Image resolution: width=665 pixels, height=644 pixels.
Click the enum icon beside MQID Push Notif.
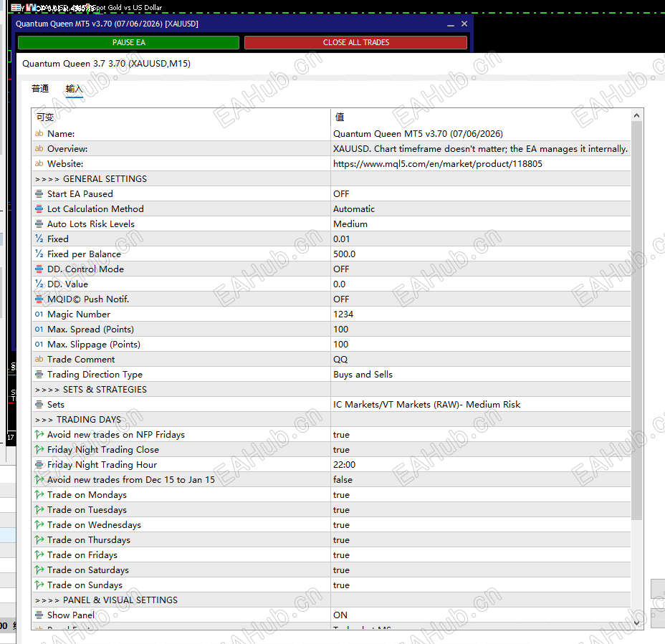(39, 299)
